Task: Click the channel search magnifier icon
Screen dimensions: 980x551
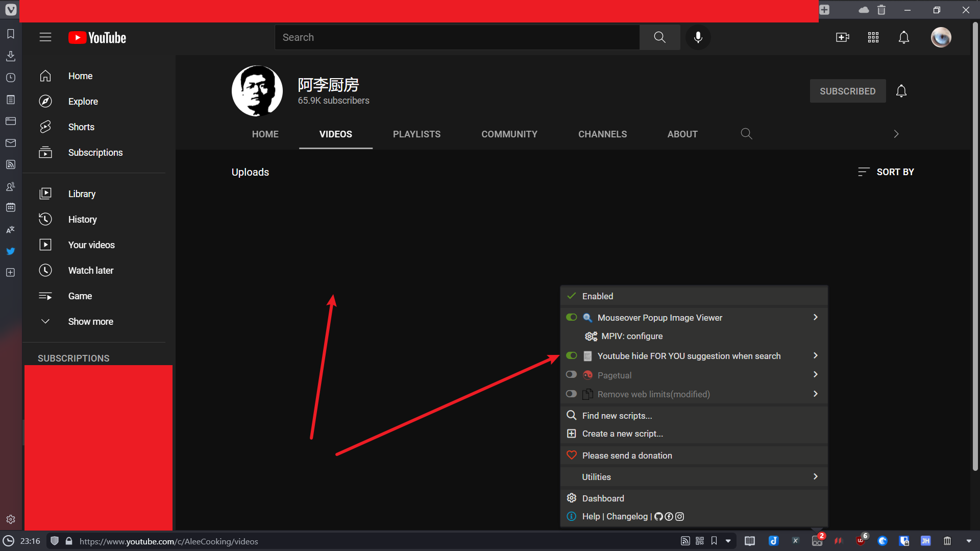Action: click(x=746, y=134)
